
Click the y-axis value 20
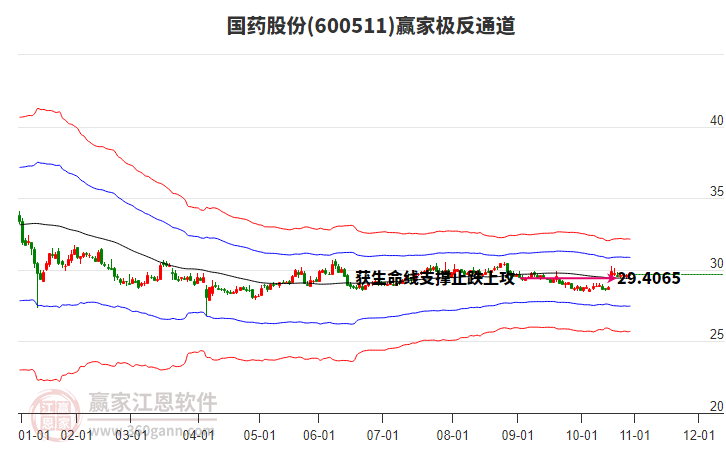717,406
